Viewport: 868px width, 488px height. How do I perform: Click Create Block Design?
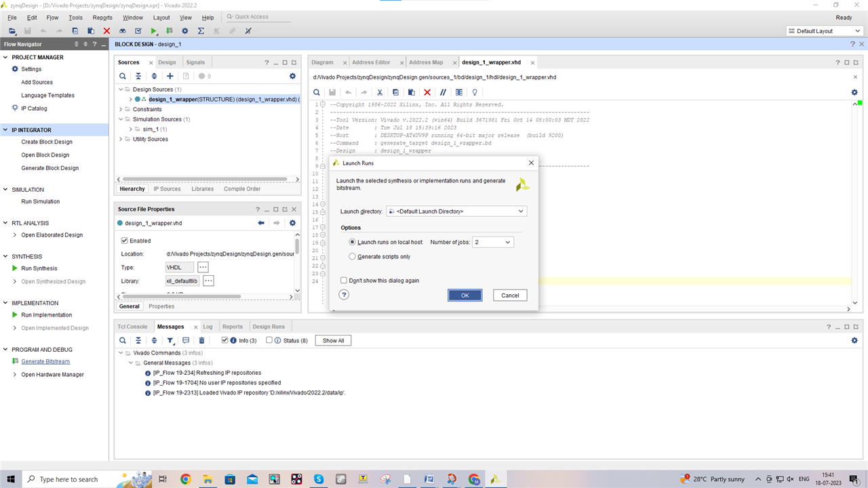tap(47, 142)
